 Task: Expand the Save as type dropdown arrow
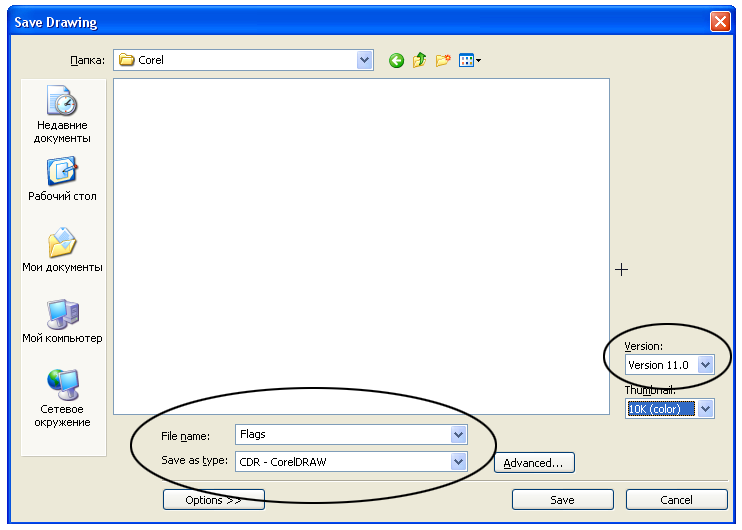point(458,462)
